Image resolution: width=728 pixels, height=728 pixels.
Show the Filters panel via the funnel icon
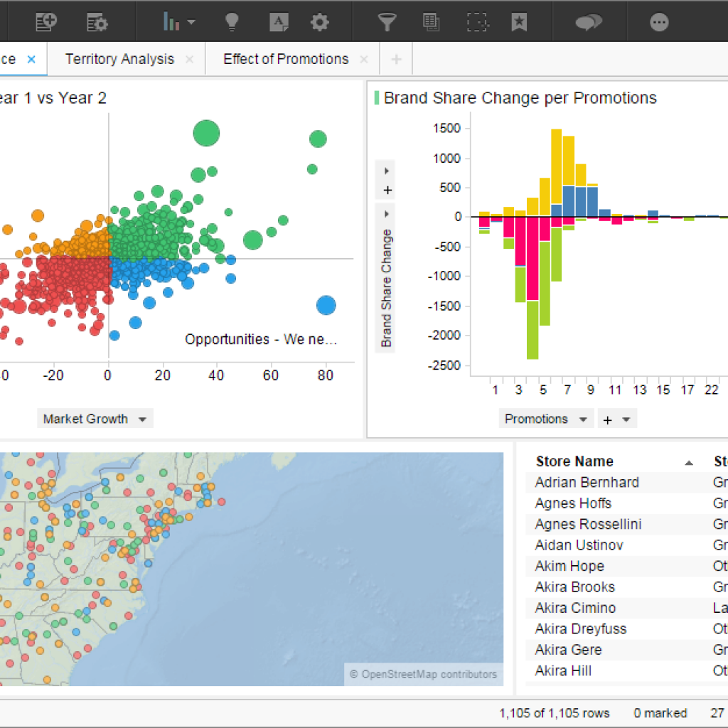coord(386,21)
